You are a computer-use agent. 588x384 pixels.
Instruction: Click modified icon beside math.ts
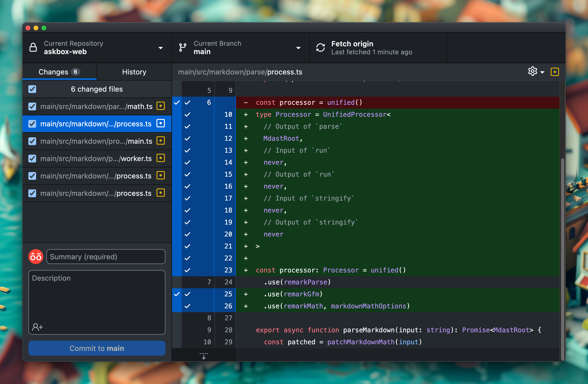pyautogui.click(x=161, y=106)
